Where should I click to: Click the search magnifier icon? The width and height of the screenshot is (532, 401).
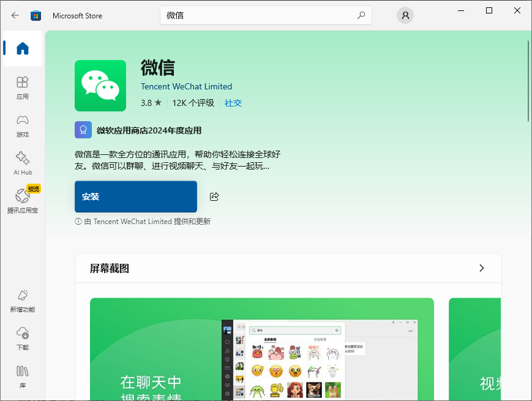pyautogui.click(x=361, y=15)
